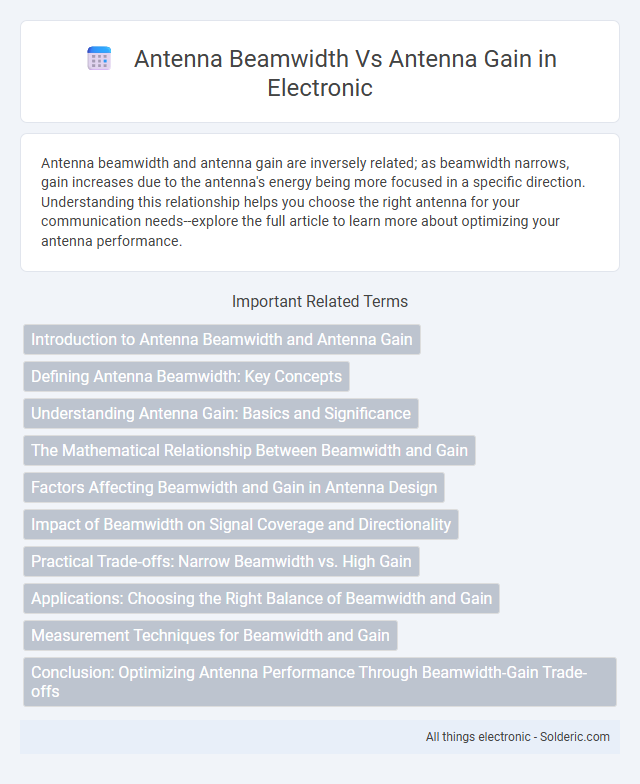The height and width of the screenshot is (784, 640).
Task: Open The Mathematical Relationship Between Beamwidth and Gain
Action: (x=249, y=450)
